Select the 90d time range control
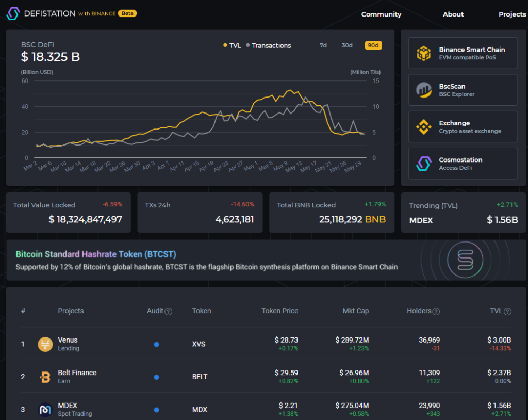Viewport: 528px width, 420px height. [x=373, y=45]
